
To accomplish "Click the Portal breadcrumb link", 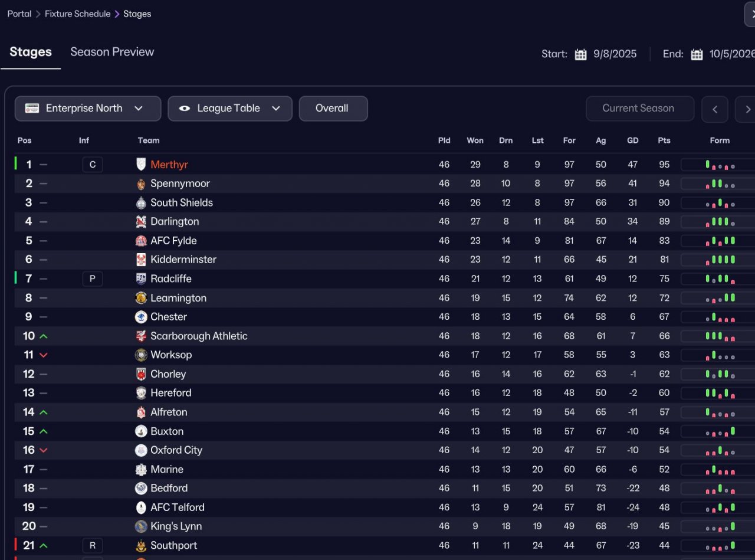I will [19, 14].
